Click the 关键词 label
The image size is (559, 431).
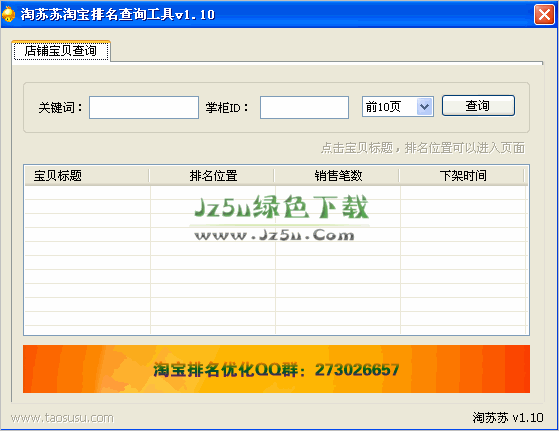(x=60, y=107)
